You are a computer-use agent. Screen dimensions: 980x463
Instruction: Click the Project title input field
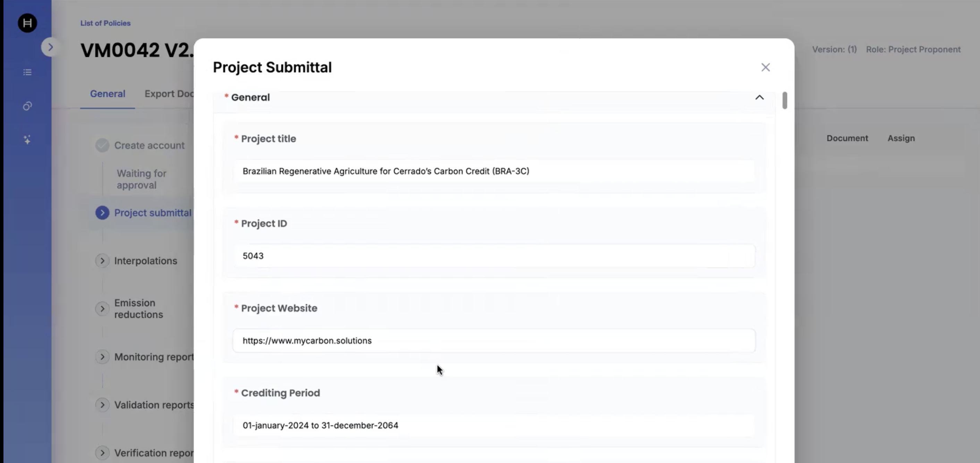point(494,171)
